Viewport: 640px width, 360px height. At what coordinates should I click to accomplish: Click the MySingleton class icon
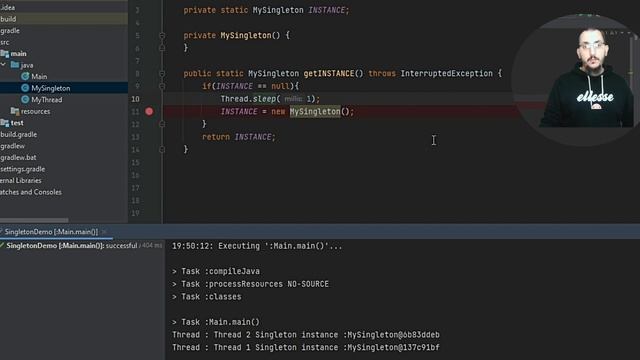pyautogui.click(x=25, y=88)
